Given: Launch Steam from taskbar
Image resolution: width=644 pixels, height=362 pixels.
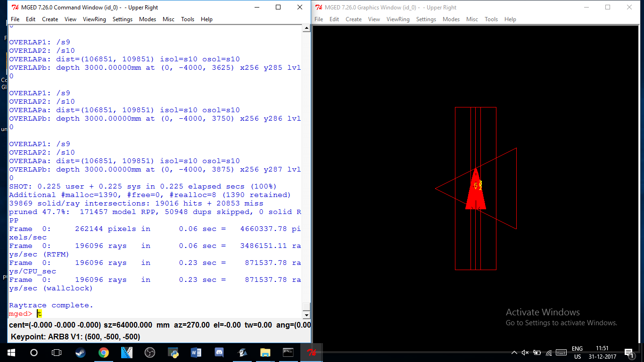Looking at the screenshot, I should point(81,353).
